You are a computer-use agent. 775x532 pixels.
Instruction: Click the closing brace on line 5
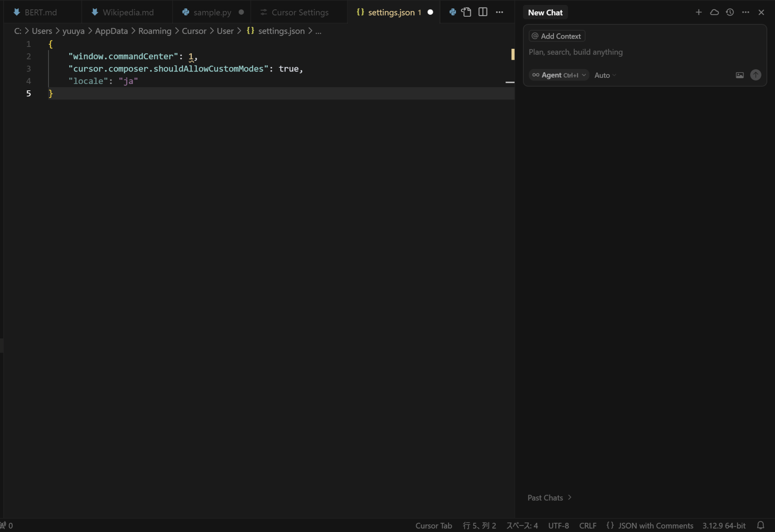(51, 93)
